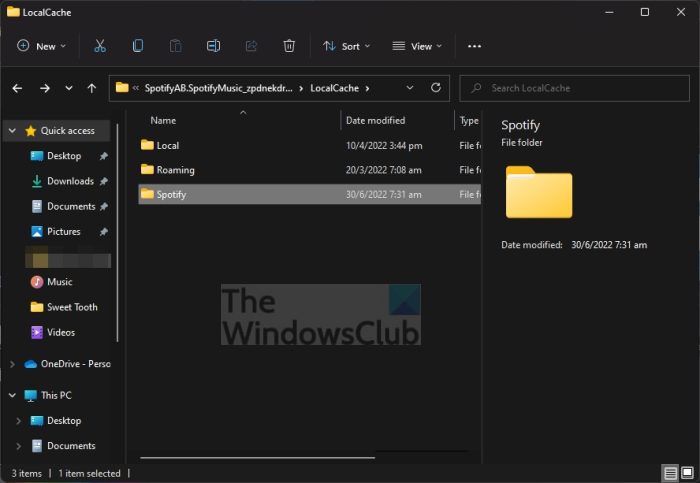Viewport: 700px width, 483px height.
Task: Select Videos in Quick access
Action: click(x=61, y=333)
